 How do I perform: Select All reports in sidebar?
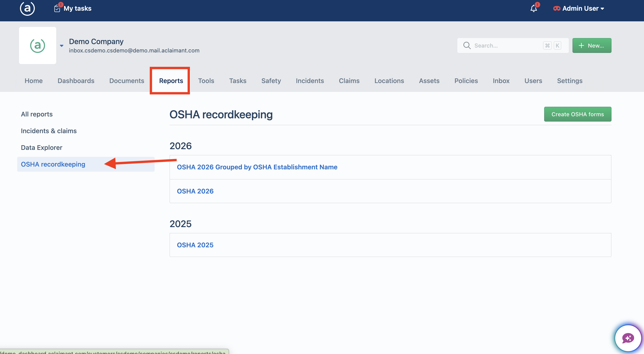point(37,114)
